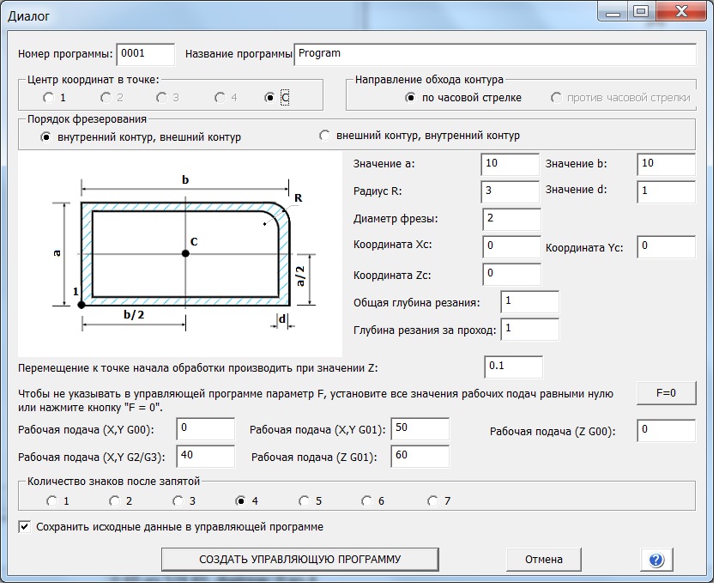719x588 pixels.
Task: Click the Глубина резания за проход field
Action: pyautogui.click(x=529, y=330)
